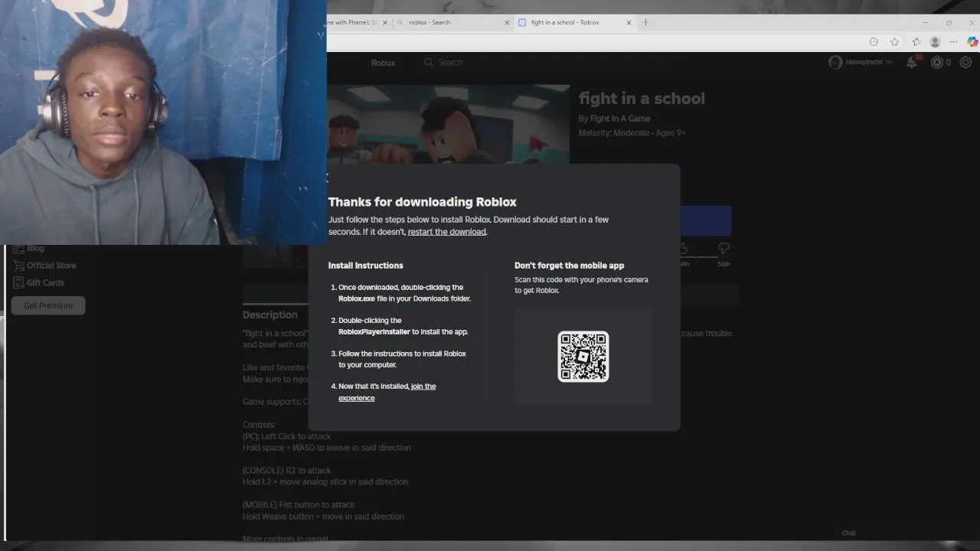Click the search magnifier icon in Roblox header
Image resolution: width=980 pixels, height=551 pixels.
(x=429, y=63)
